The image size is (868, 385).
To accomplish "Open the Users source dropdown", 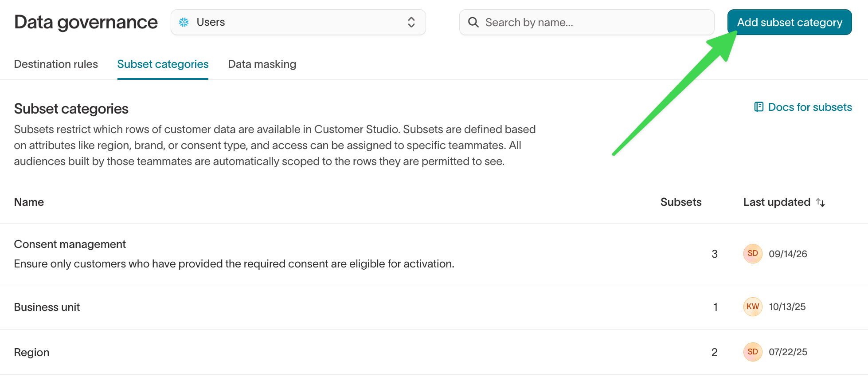I will click(298, 22).
